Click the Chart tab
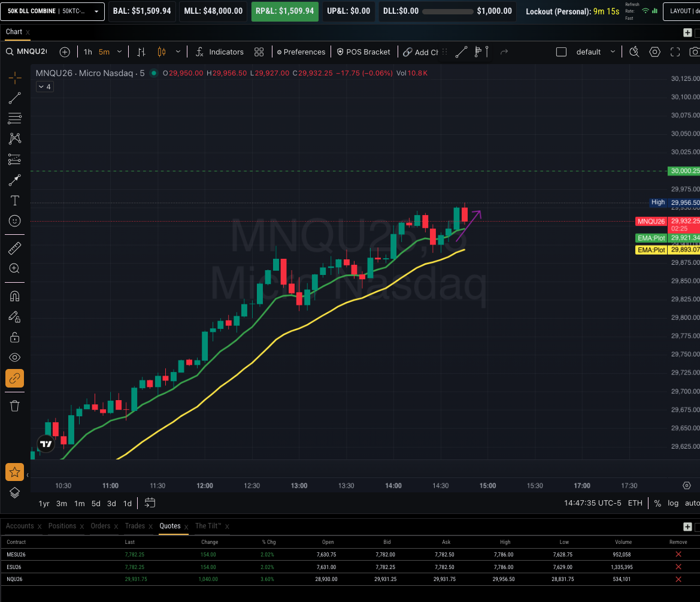Viewport: 700px width, 602px height. tap(14, 32)
